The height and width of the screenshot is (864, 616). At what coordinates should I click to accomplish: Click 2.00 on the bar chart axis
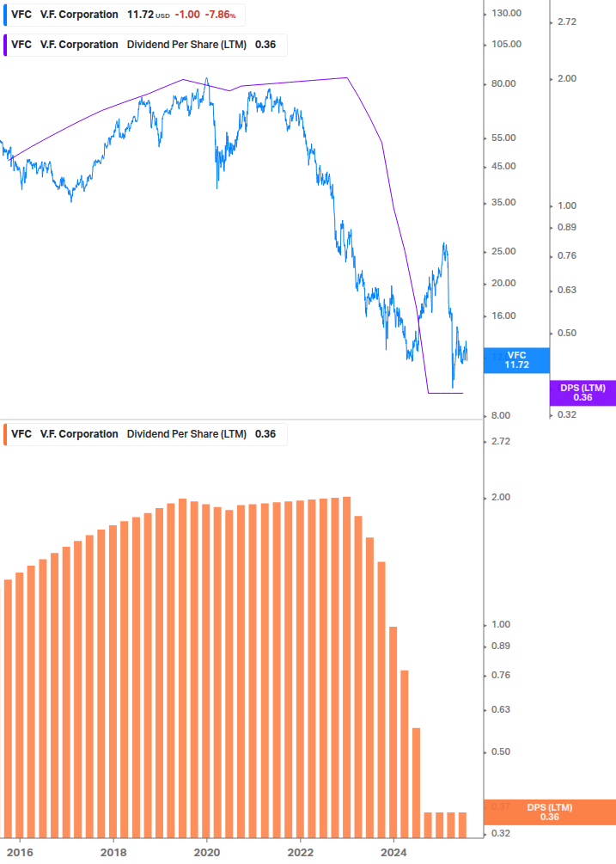point(501,498)
